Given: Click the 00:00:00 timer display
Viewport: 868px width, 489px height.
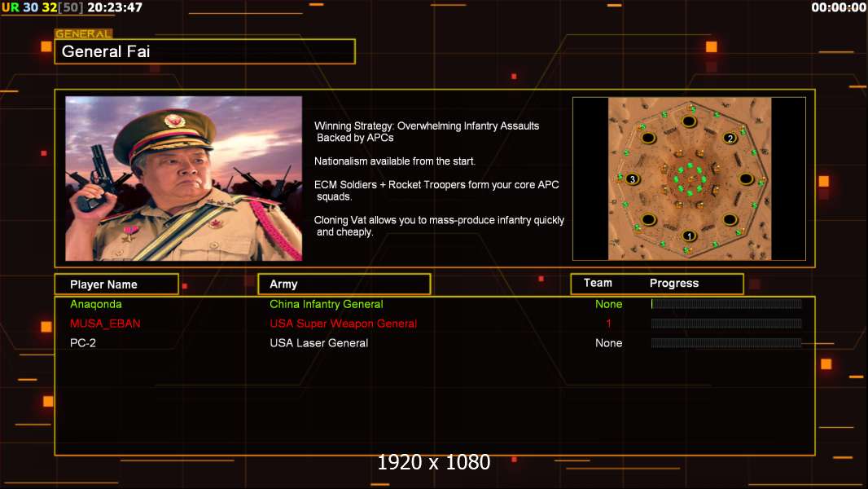Looking at the screenshot, I should point(839,7).
